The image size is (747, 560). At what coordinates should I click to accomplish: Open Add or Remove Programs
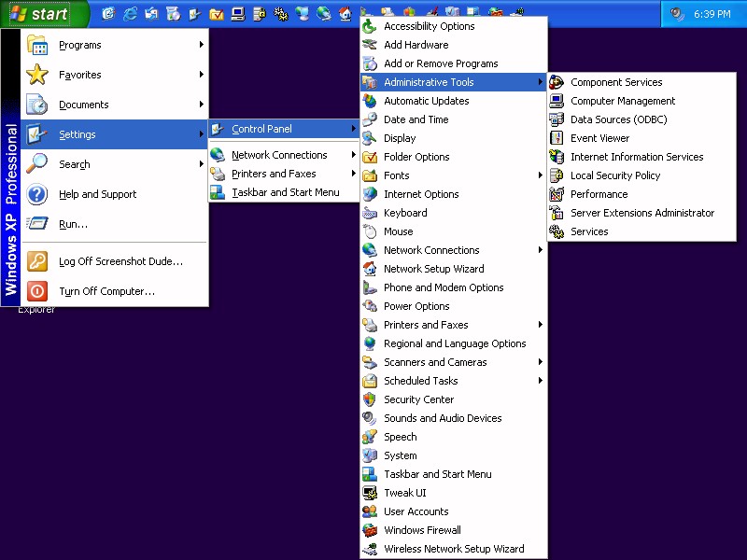pos(441,63)
